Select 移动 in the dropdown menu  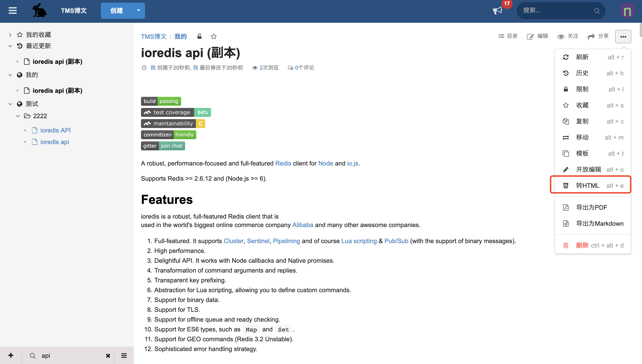(593, 137)
